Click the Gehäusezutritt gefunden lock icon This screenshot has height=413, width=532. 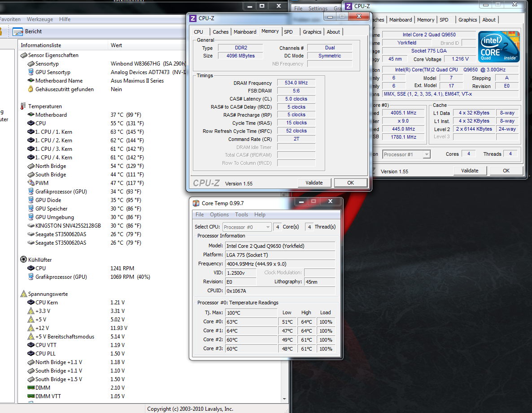[x=31, y=89]
